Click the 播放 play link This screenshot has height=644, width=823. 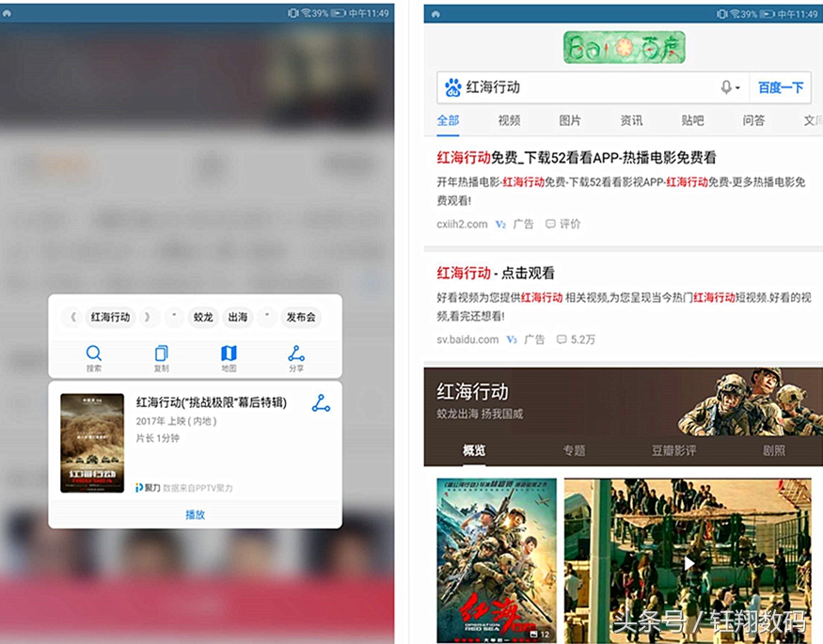click(x=195, y=514)
